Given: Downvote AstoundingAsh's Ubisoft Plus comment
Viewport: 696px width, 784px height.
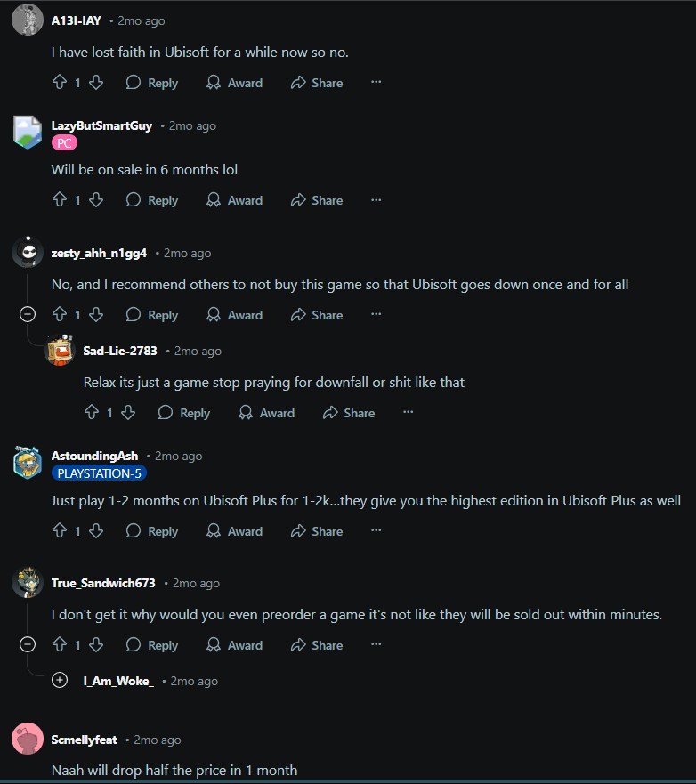Looking at the screenshot, I should [96, 530].
